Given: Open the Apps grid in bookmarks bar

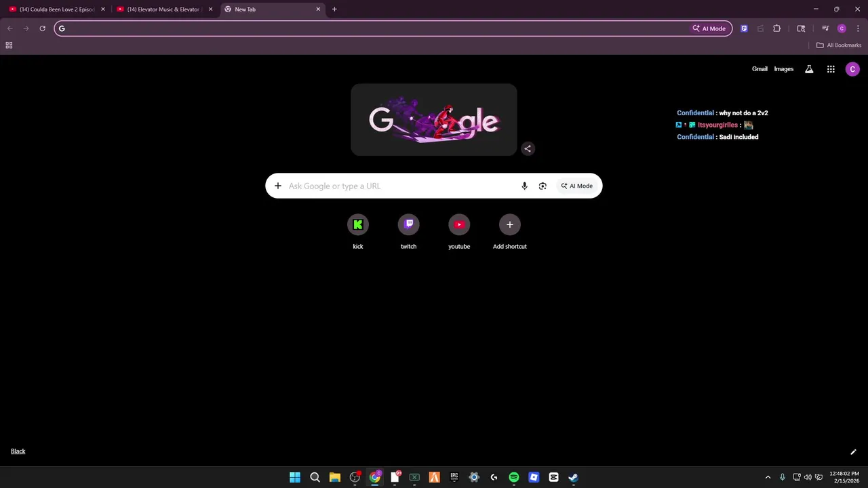Looking at the screenshot, I should (x=9, y=45).
